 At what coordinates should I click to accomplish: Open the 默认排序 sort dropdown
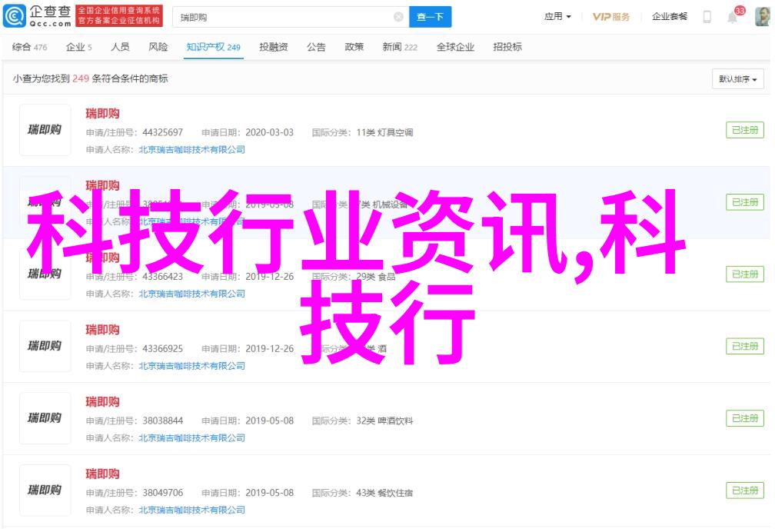click(738, 79)
